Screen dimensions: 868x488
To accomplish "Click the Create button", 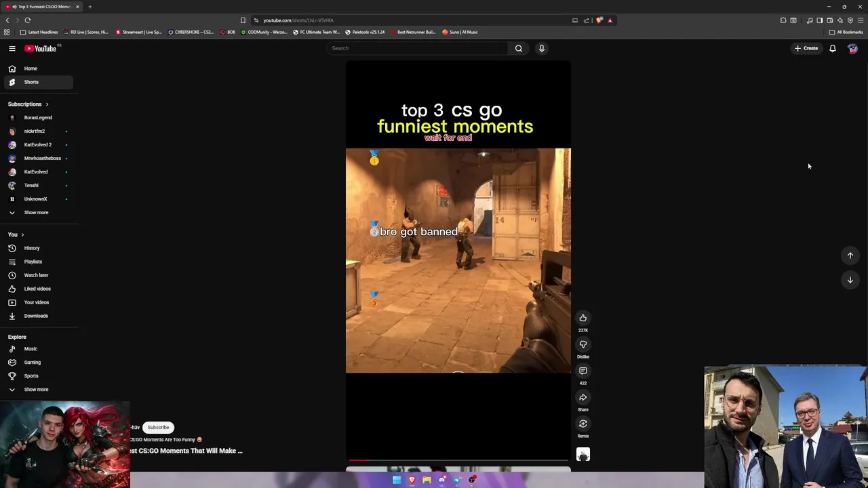I will pyautogui.click(x=806, y=48).
